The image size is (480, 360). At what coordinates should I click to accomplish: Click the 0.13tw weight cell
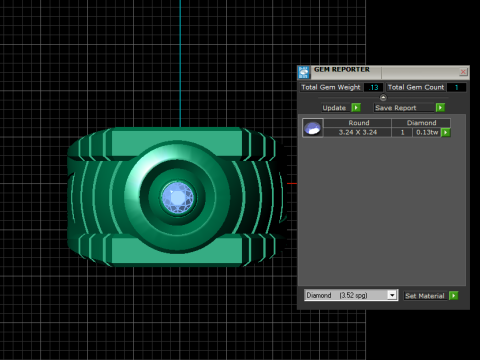click(x=427, y=132)
